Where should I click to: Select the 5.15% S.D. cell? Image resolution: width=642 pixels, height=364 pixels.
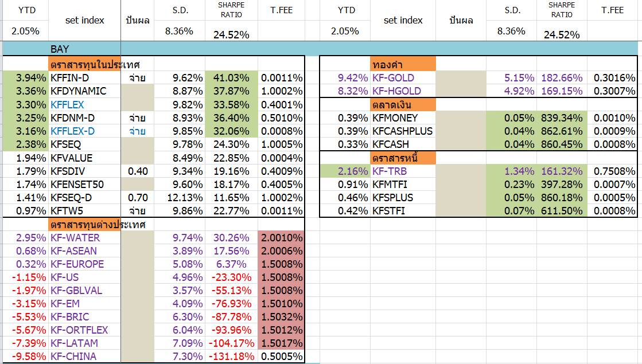(x=511, y=78)
